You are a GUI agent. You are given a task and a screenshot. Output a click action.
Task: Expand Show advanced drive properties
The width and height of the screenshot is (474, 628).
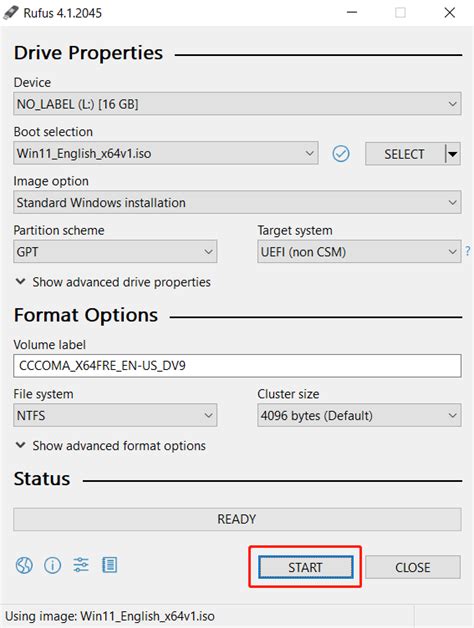click(113, 282)
